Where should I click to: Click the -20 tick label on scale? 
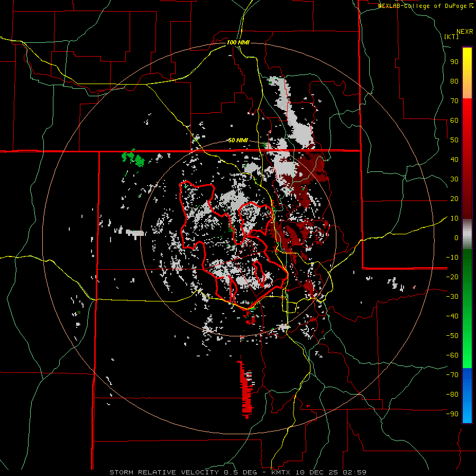(452, 277)
